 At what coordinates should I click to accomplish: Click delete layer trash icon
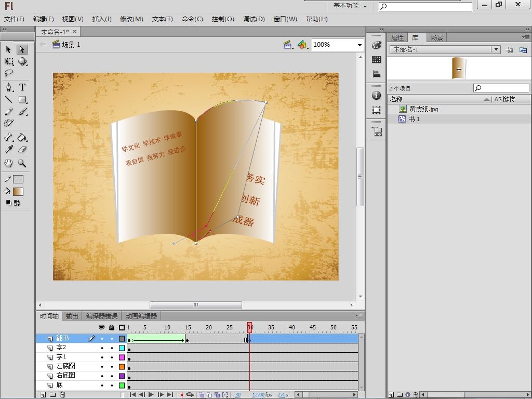[x=62, y=395]
